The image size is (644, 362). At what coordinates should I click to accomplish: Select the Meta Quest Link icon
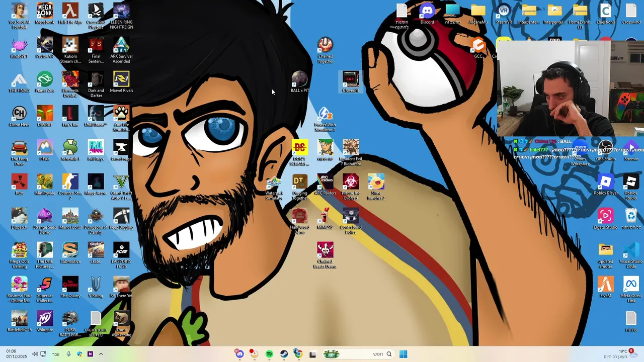631,290
